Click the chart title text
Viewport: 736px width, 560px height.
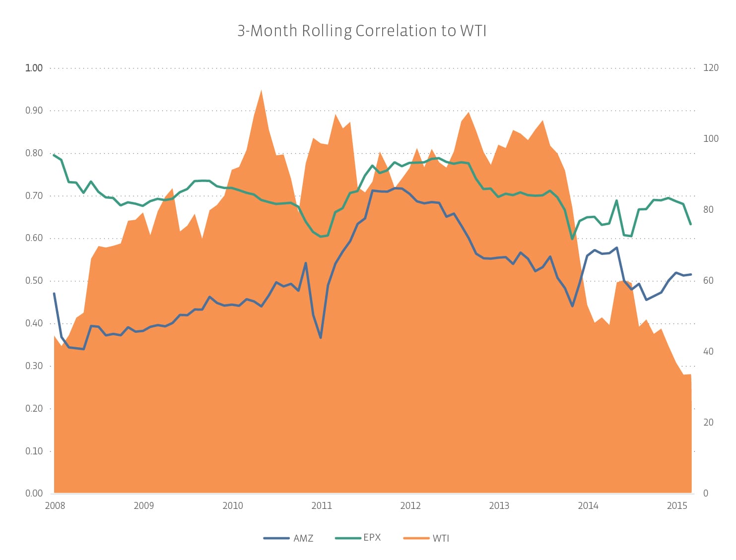(x=362, y=31)
